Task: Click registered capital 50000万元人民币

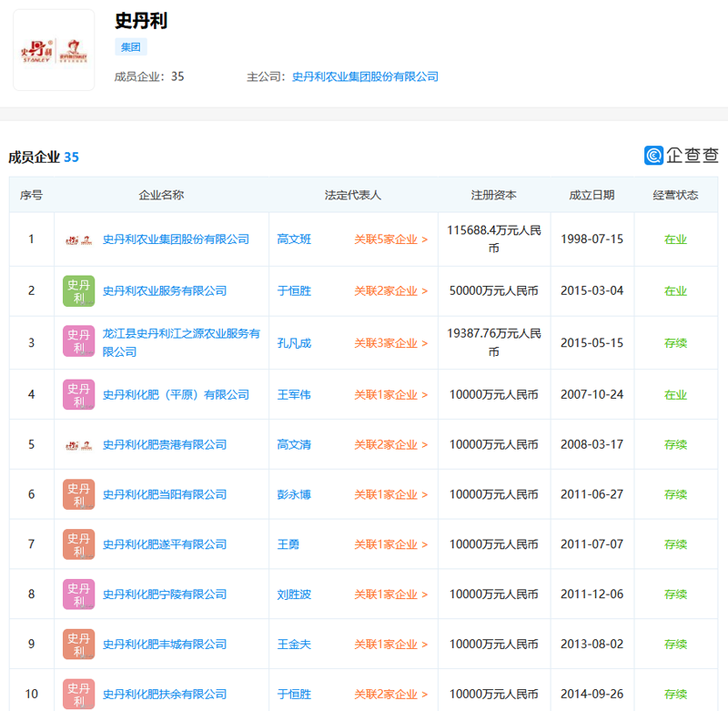Action: pyautogui.click(x=494, y=291)
